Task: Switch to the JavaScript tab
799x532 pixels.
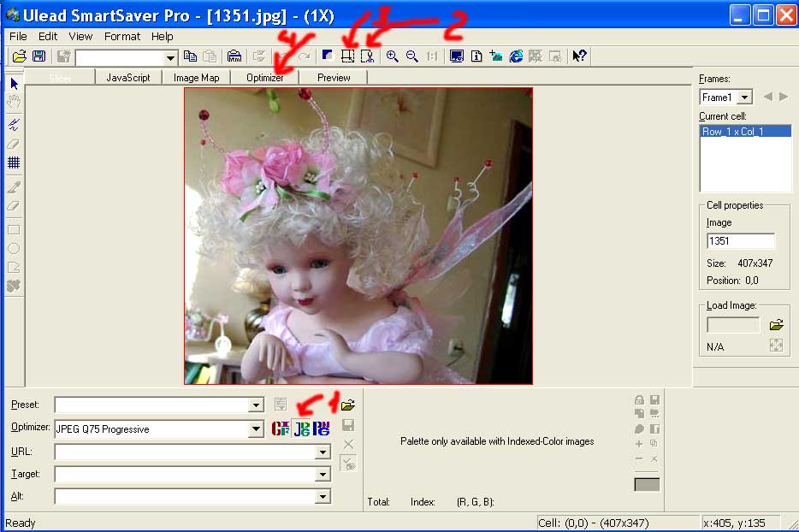Action: 128,78
